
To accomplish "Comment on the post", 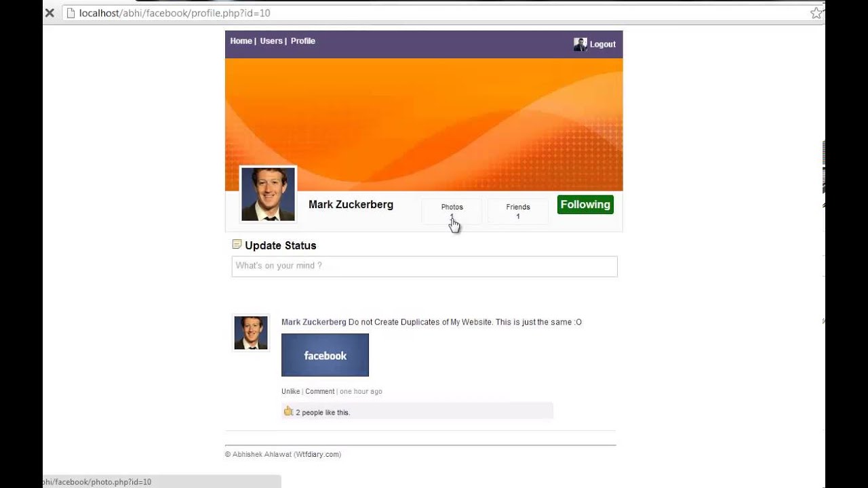I will point(319,391).
